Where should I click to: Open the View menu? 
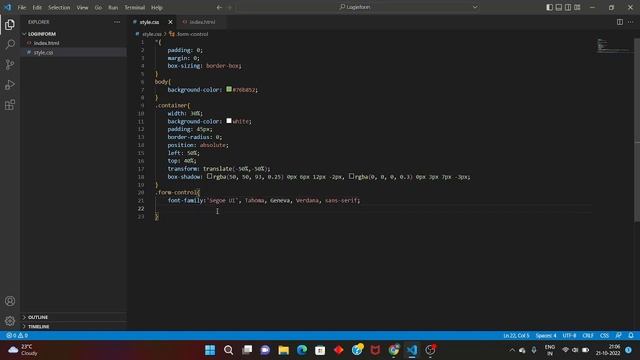[82, 7]
